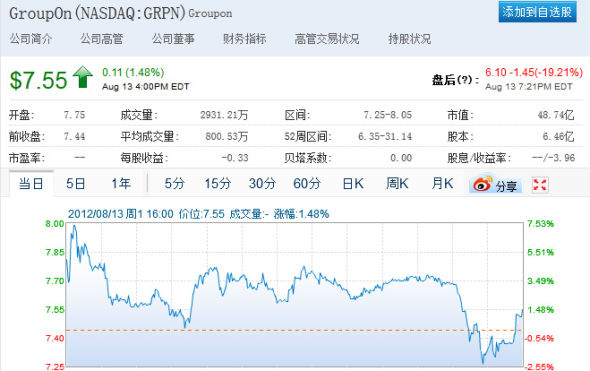Click the green up arrow beside $7.55
The width and height of the screenshot is (590, 371).
(x=83, y=77)
